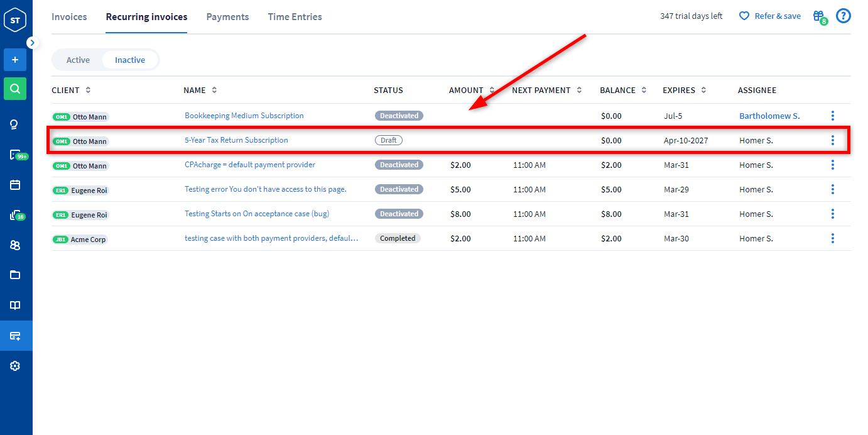Viewport: 868px width, 435px height.
Task: Click the Draft status badge
Action: click(x=389, y=140)
